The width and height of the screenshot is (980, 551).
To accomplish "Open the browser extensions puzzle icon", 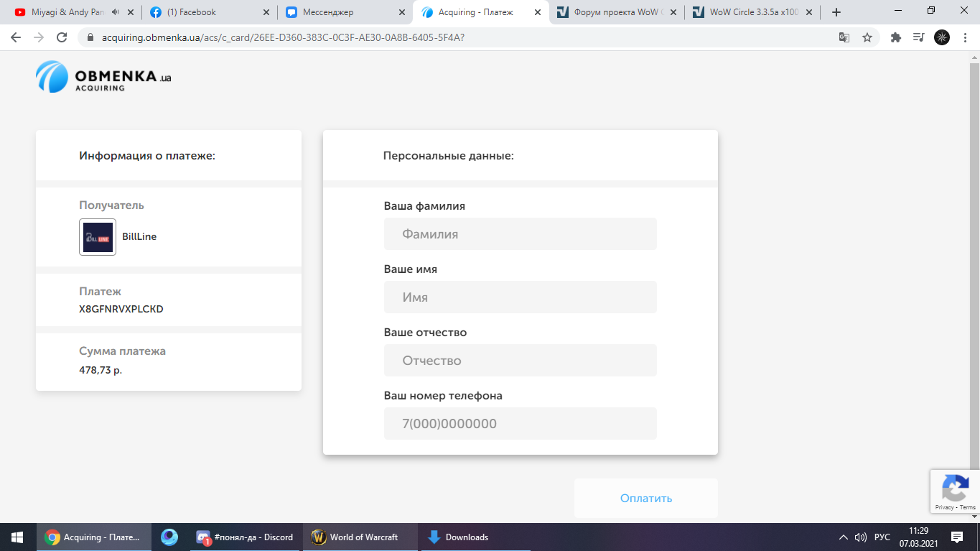I will (895, 37).
